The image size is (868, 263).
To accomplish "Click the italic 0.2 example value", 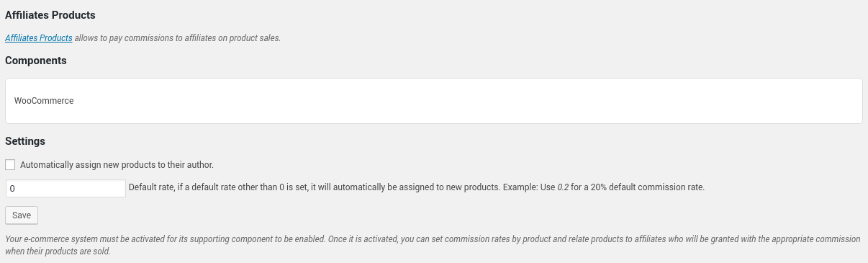I will 564,187.
